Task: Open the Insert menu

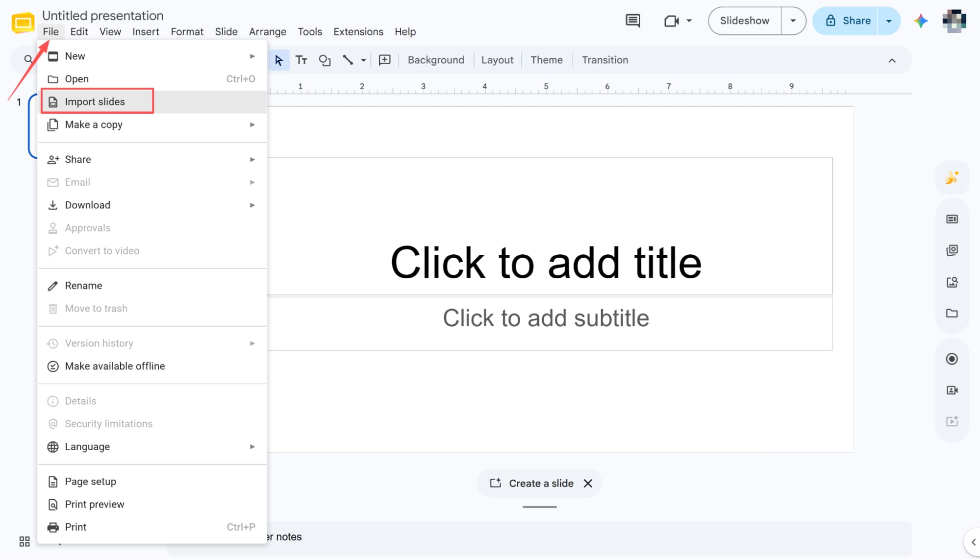Action: point(146,31)
